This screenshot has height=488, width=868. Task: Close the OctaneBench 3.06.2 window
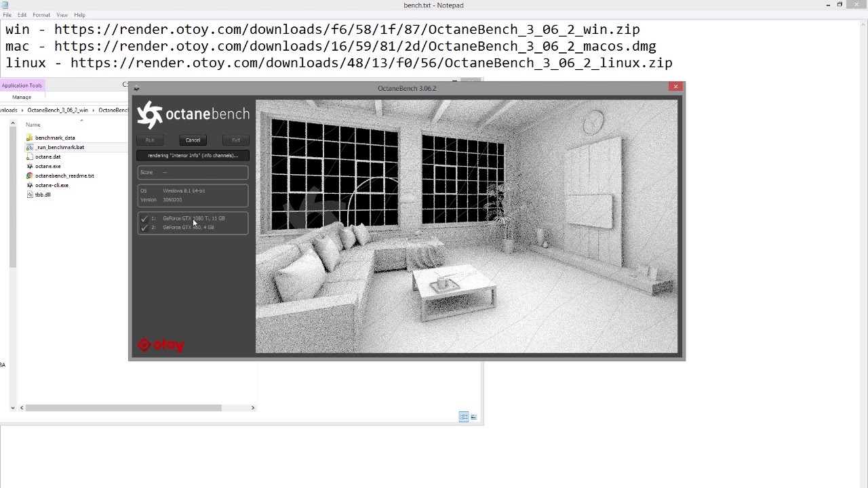[675, 87]
